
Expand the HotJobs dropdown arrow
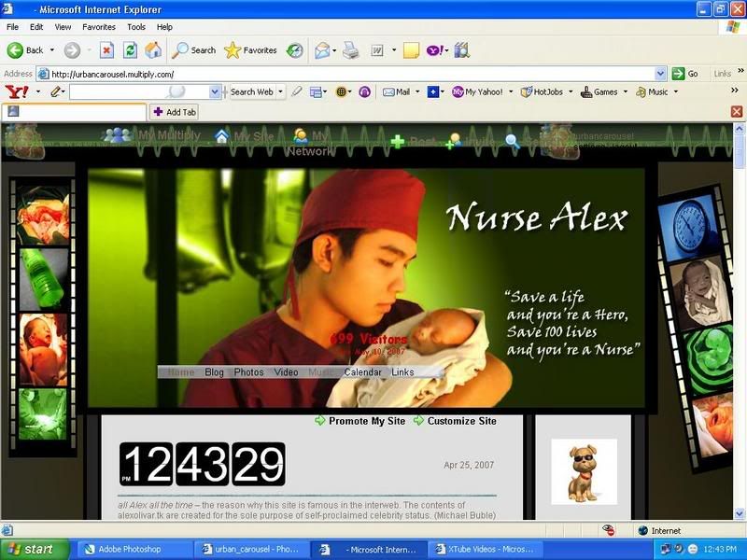[571, 91]
